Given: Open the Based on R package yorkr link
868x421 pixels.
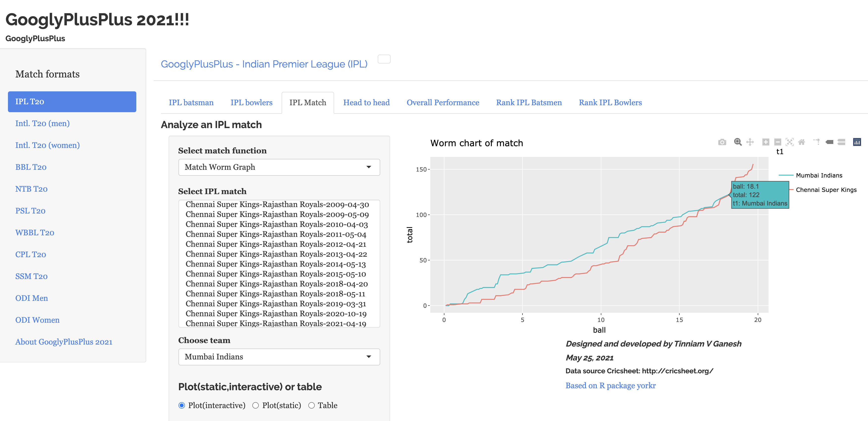Looking at the screenshot, I should pos(610,386).
